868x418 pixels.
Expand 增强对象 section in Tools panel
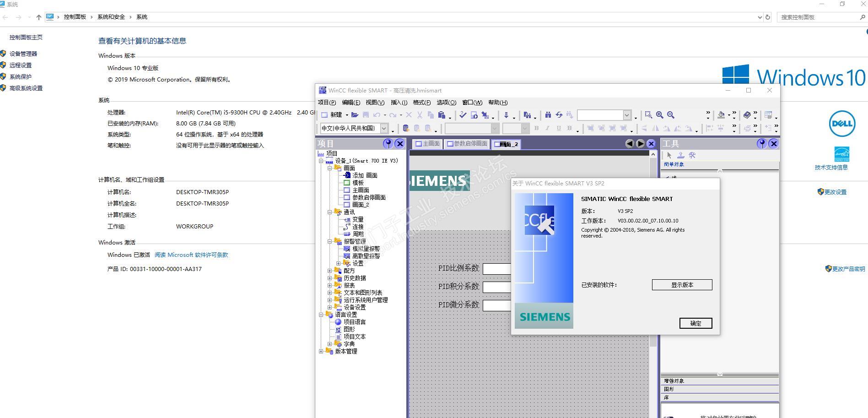point(720,381)
